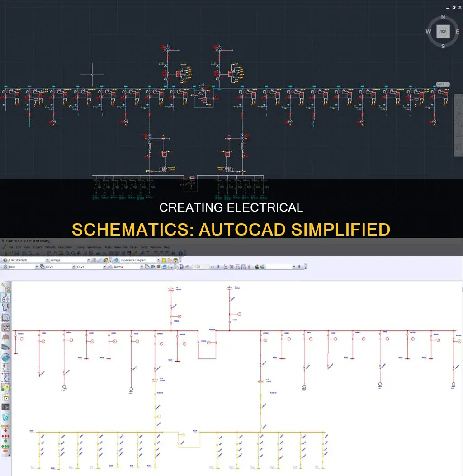Select the cable pulling four-circle icon
This screenshot has height=476, width=463.
pos(5,328)
